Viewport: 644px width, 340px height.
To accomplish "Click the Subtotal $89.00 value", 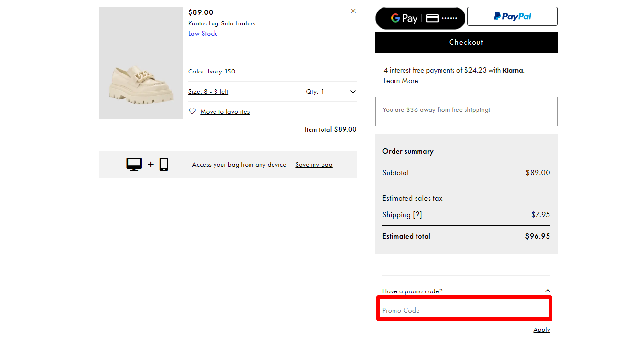I will coord(538,173).
